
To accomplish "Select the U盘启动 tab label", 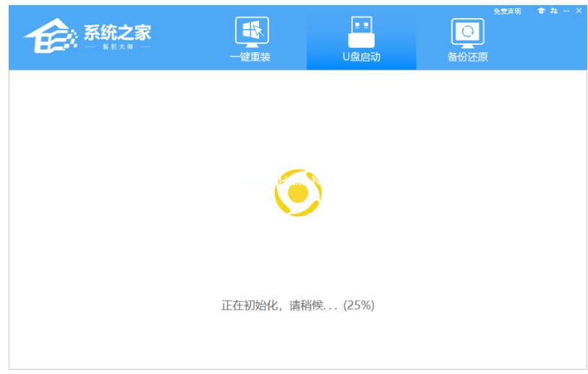I will 361,57.
